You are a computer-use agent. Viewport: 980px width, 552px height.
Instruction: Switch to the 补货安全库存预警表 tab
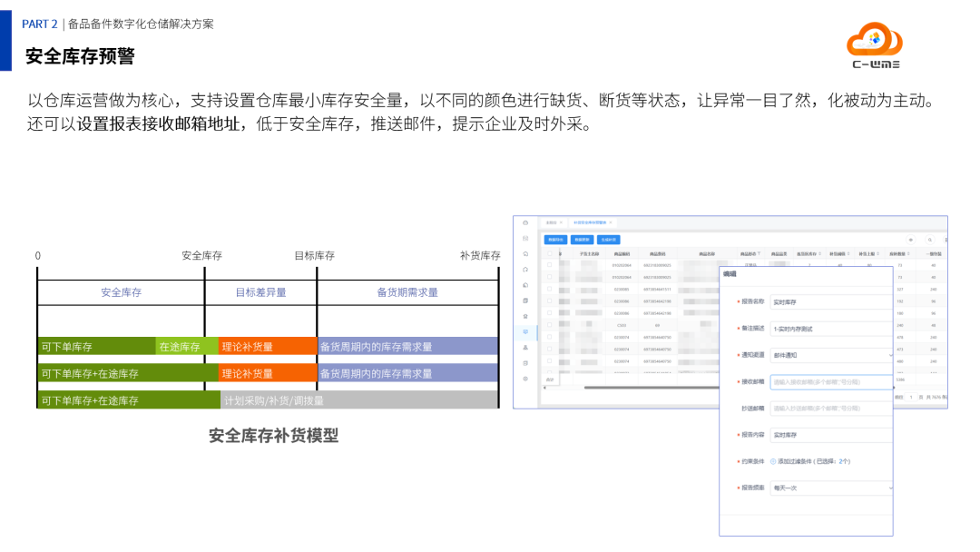coord(590,222)
